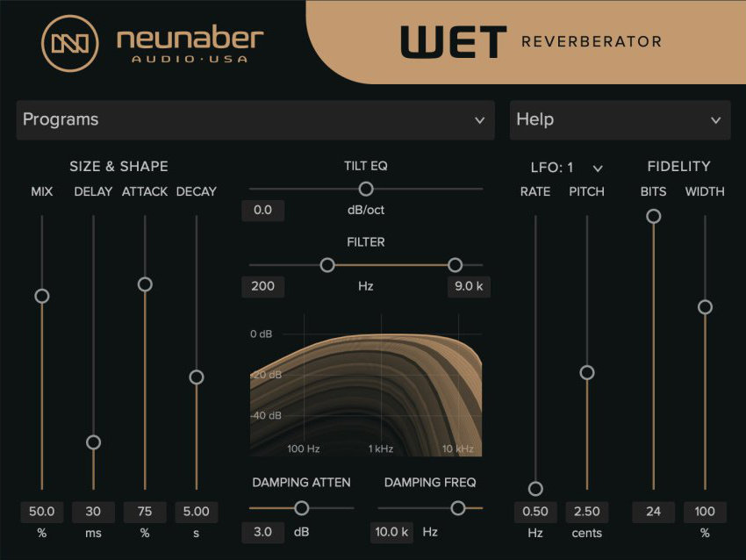This screenshot has width=746, height=560.
Task: Adjust the MIX slider handle
Action: 42,296
